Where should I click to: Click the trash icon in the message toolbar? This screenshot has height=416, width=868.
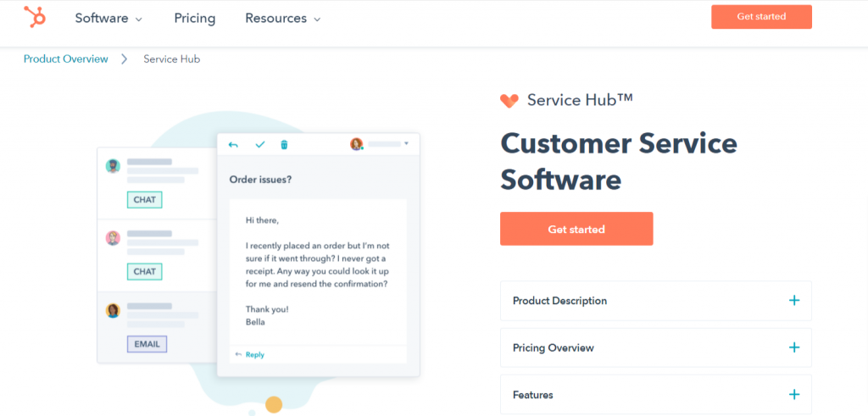[285, 145]
